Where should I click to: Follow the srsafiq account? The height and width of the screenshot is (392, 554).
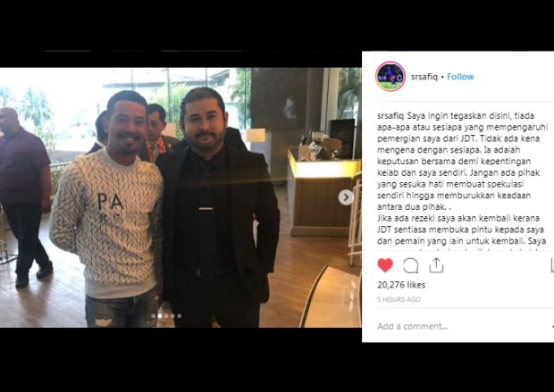(460, 77)
